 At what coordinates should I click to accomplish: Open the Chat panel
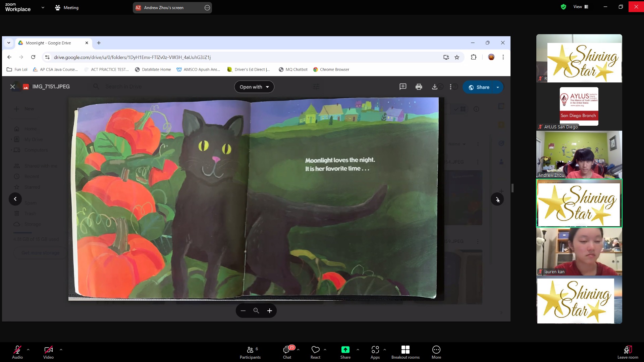[287, 353]
